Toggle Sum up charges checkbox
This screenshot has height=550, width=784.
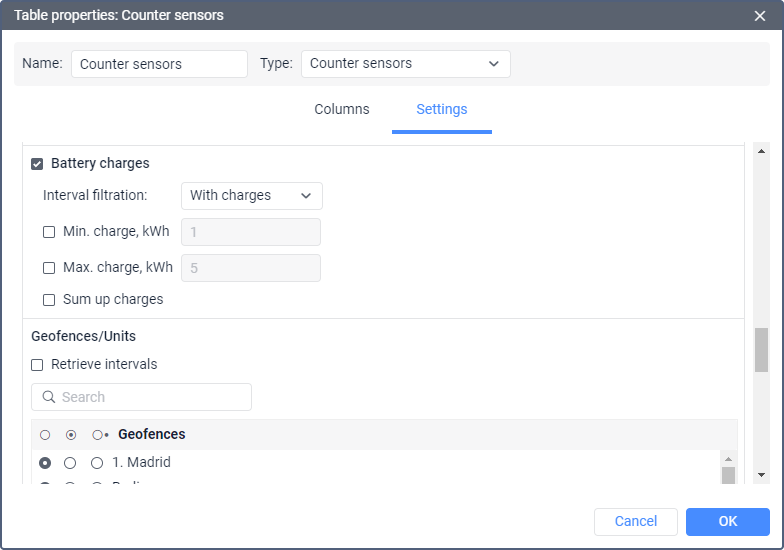49,300
